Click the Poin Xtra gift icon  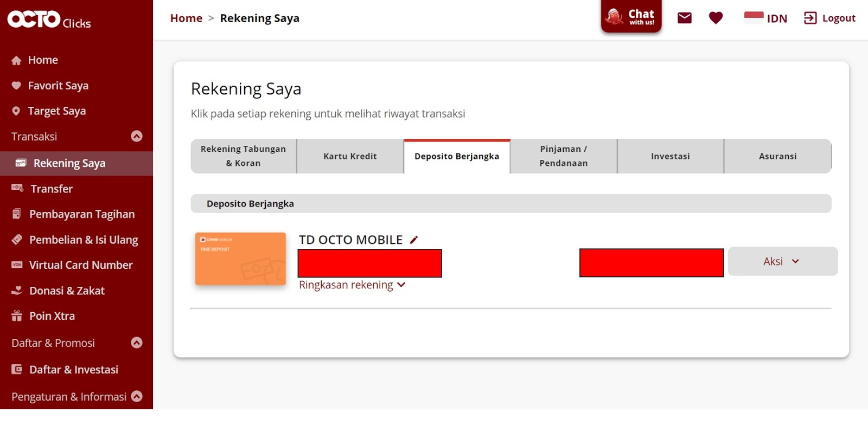[17, 316]
